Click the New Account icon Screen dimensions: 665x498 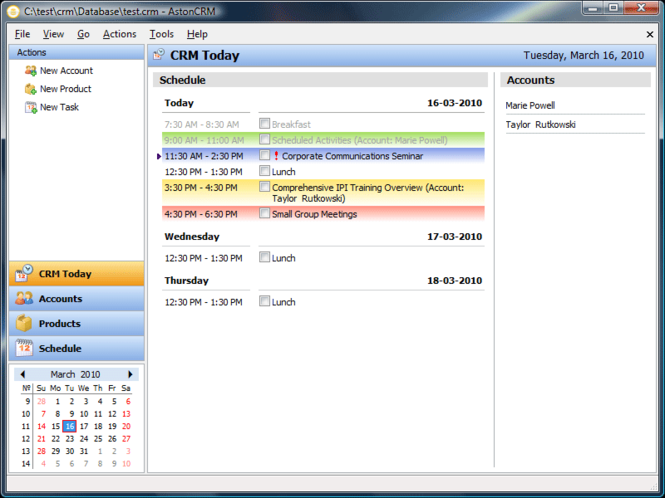point(31,70)
